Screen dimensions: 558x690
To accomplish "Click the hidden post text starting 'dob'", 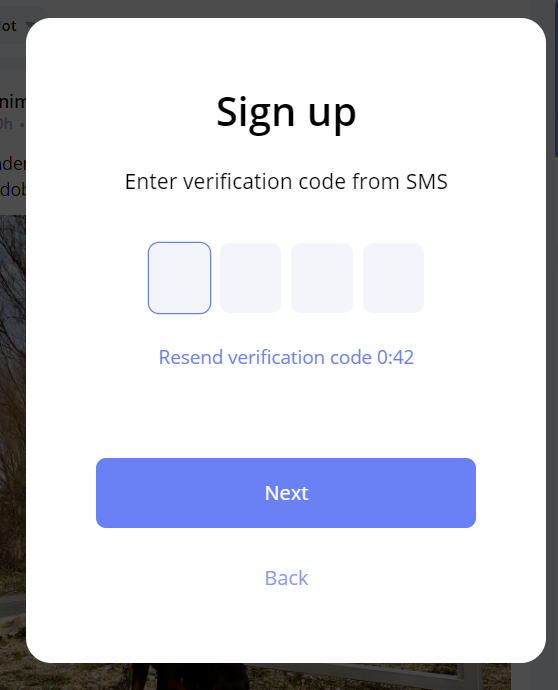I will coord(13,190).
